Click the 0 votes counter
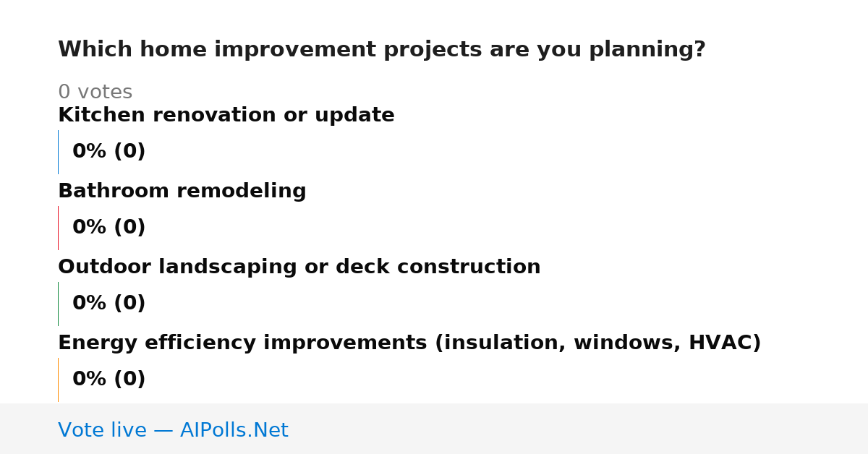Image resolution: width=868 pixels, height=454 pixels. click(95, 93)
